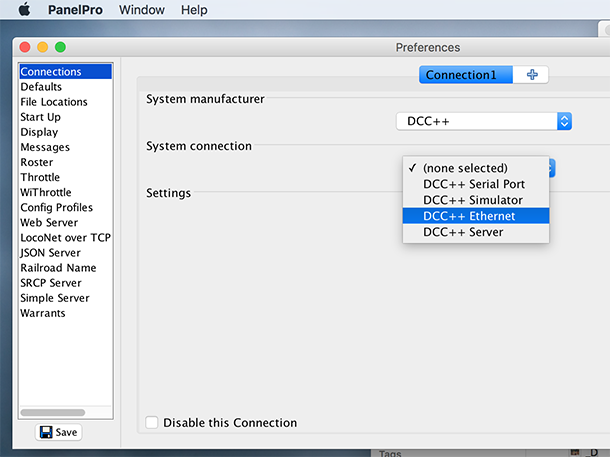Open Simple Server preferences
This screenshot has width=610, height=457.
[x=65, y=298]
